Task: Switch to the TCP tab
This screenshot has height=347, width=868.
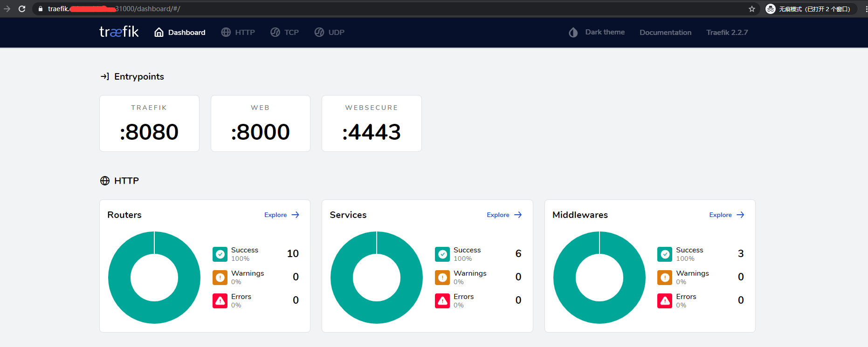Action: click(285, 32)
